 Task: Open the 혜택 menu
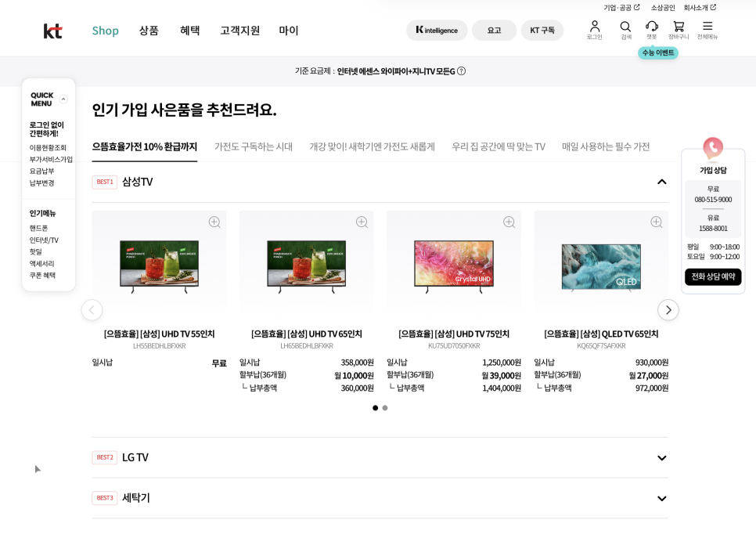click(189, 31)
